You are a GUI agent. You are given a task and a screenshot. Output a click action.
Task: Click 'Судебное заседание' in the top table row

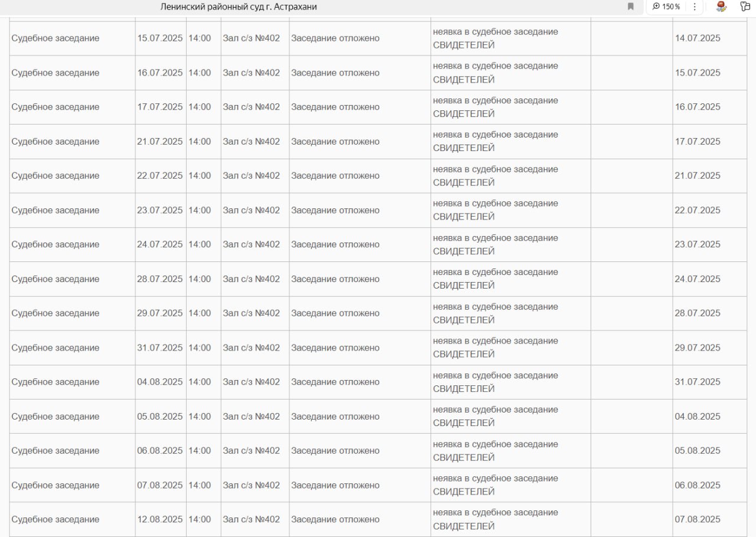pos(56,38)
